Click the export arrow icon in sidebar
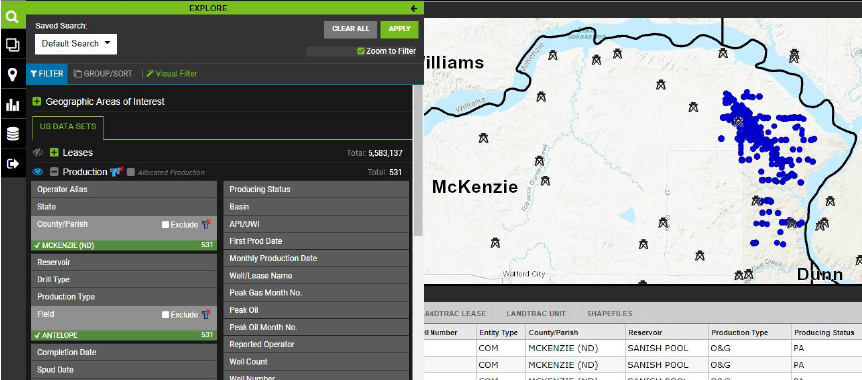The width and height of the screenshot is (862, 380). click(12, 163)
